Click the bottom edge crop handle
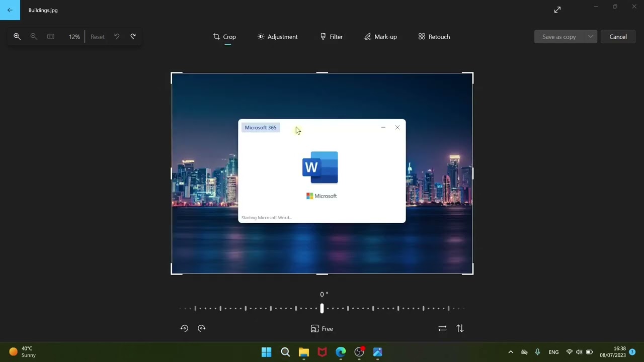This screenshot has width=644, height=362. 322,274
